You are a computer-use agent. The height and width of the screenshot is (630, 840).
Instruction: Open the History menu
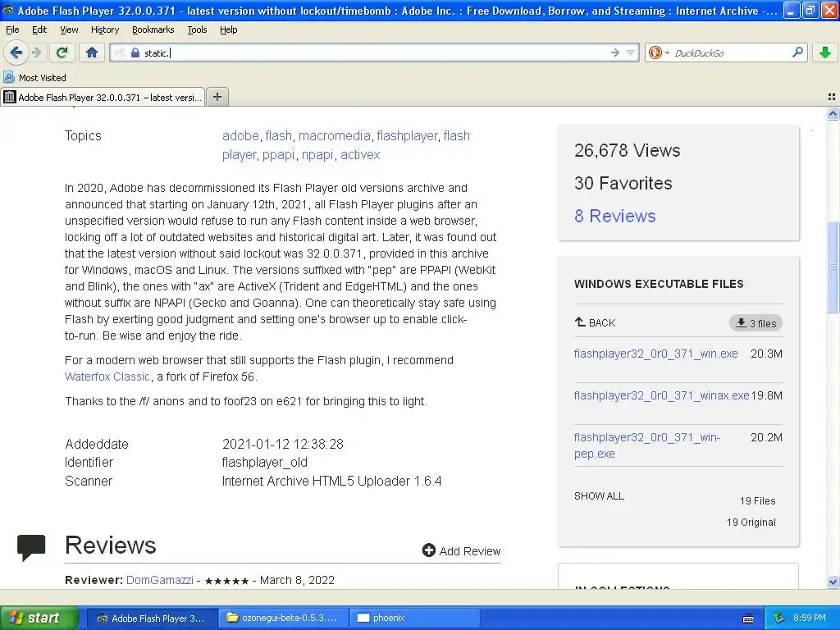pyautogui.click(x=104, y=30)
